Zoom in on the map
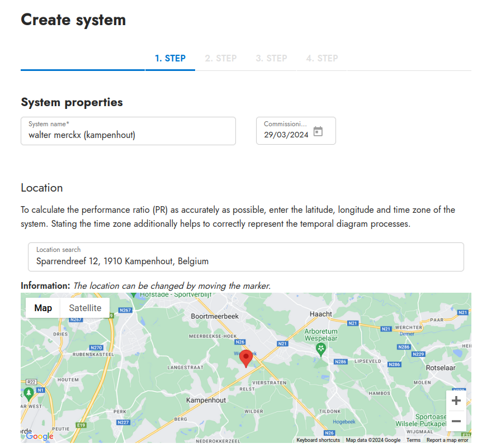 (x=456, y=401)
